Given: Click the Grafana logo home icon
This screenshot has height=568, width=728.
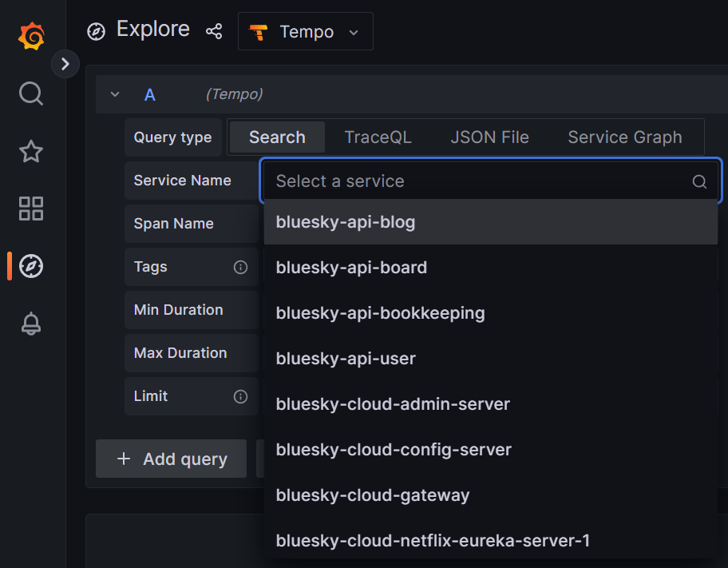Looking at the screenshot, I should pos(32,36).
